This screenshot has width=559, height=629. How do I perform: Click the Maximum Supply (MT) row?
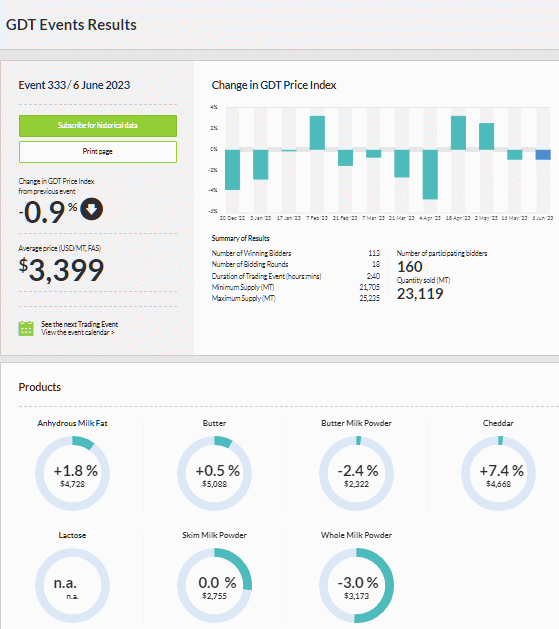coord(296,298)
